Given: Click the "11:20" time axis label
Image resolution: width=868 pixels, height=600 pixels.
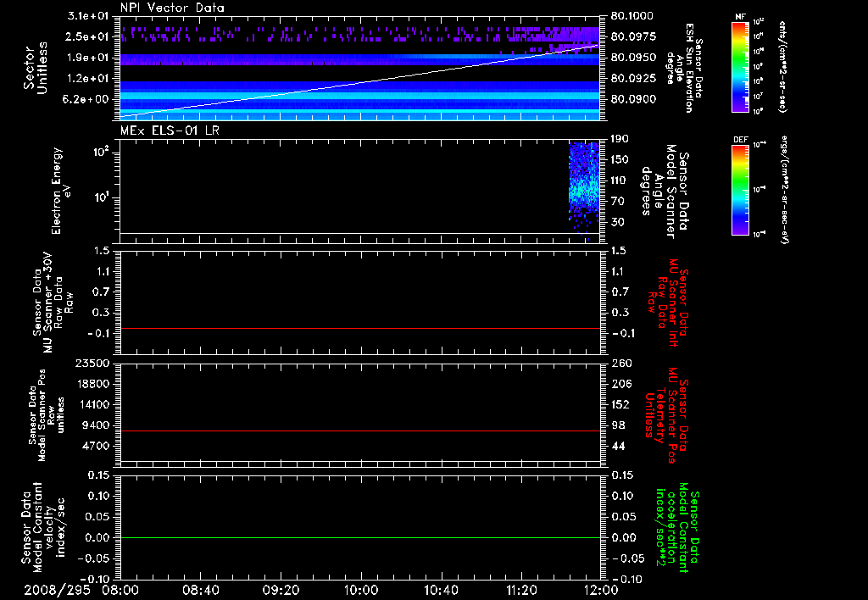Looking at the screenshot, I should [x=521, y=590].
